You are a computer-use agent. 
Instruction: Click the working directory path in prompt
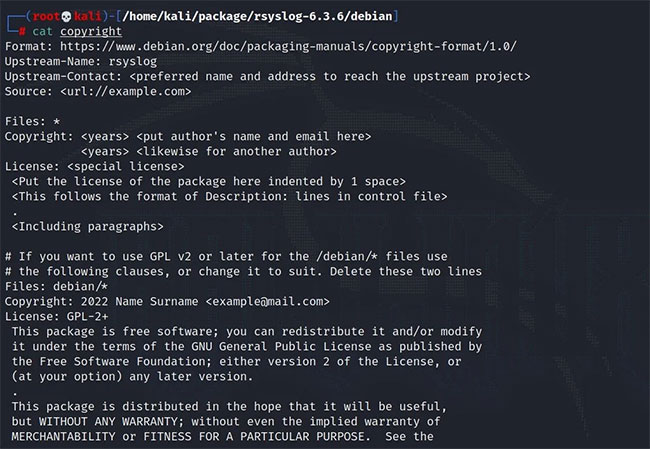[257, 16]
